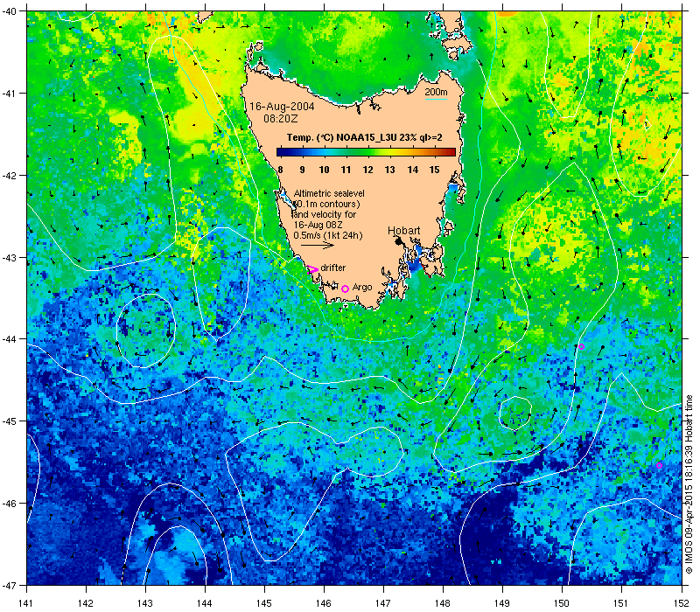Click the (0.1m contours) text line
Image resolution: width=700 pixels, height=612 pixels.
[327, 204]
